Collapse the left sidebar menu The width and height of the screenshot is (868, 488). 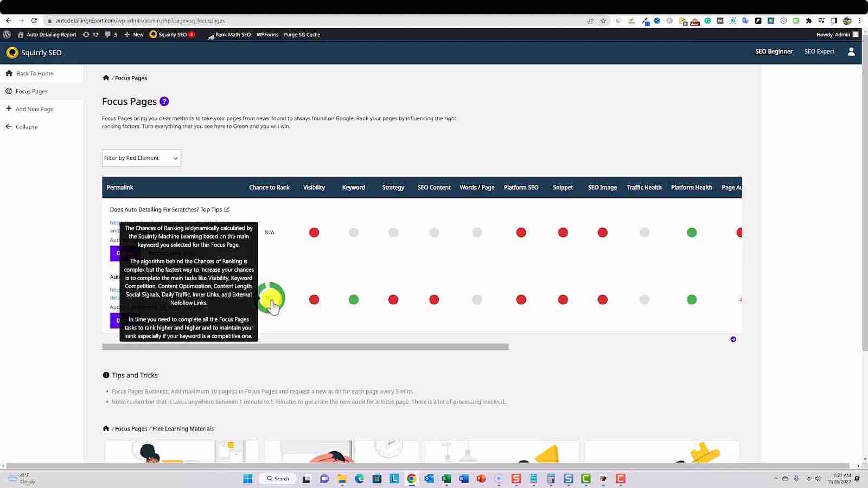[26, 127]
